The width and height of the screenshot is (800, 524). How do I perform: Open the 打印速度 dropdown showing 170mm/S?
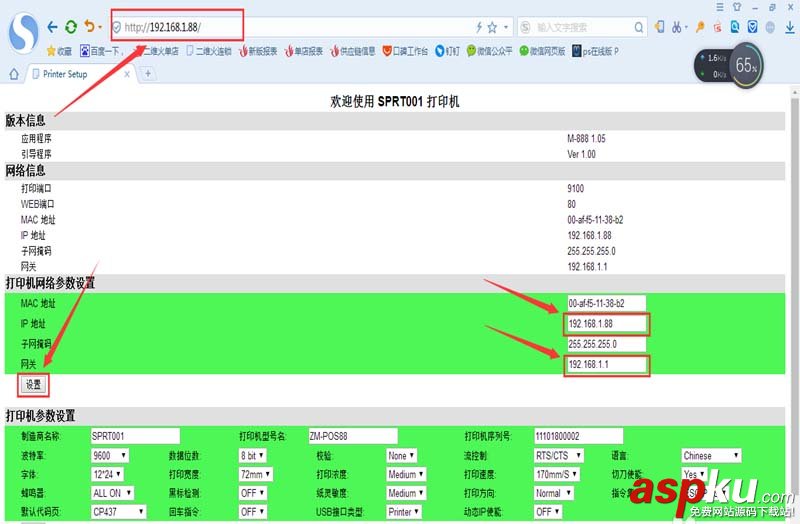click(557, 474)
